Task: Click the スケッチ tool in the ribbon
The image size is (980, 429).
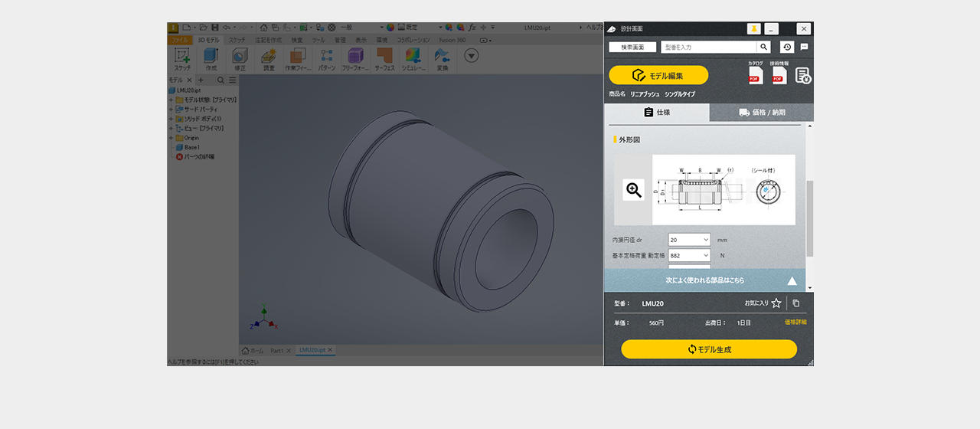Action: [x=182, y=58]
